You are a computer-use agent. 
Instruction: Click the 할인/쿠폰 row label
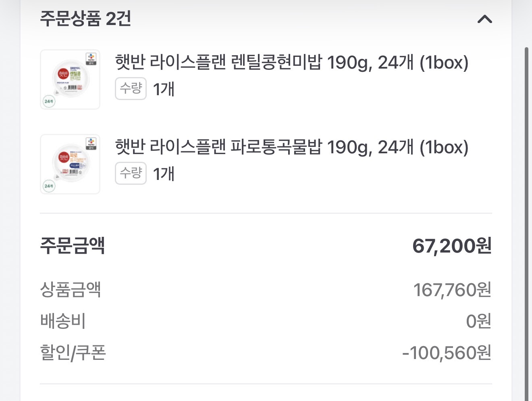[x=73, y=353]
